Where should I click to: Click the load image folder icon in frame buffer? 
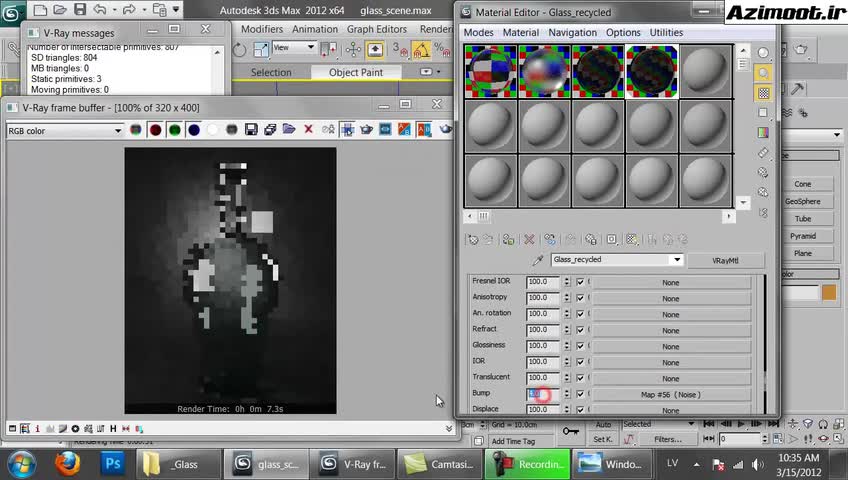[x=289, y=130]
